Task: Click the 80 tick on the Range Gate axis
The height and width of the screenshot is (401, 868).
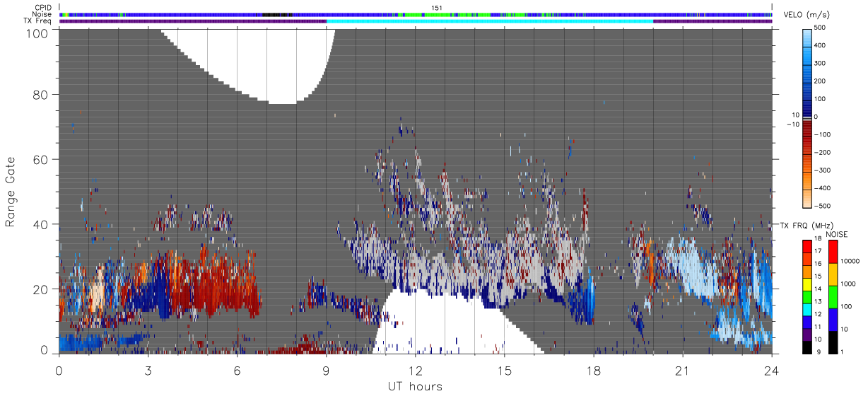Action: pyautogui.click(x=41, y=94)
